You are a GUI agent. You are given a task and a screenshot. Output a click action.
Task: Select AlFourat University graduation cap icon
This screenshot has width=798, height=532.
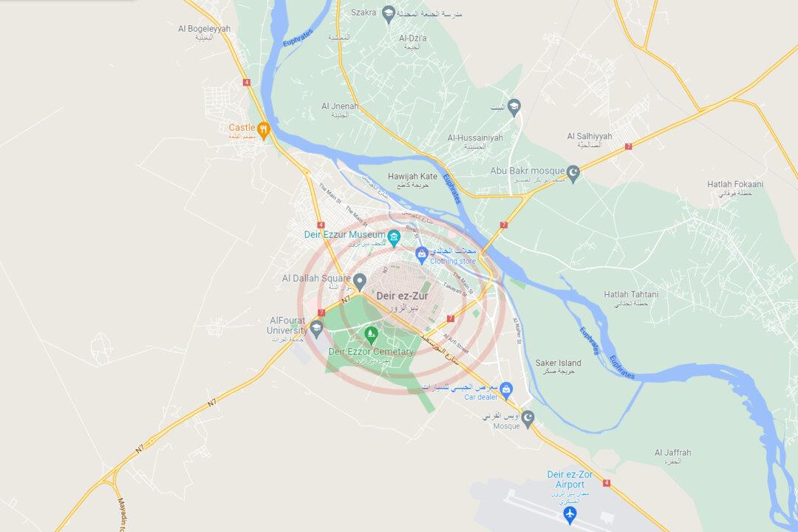[316, 328]
